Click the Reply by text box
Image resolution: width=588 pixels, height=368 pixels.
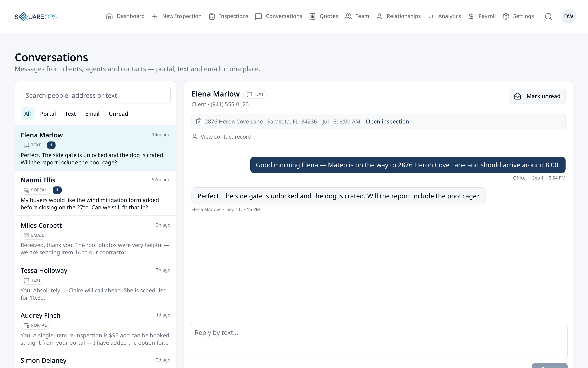(379, 341)
